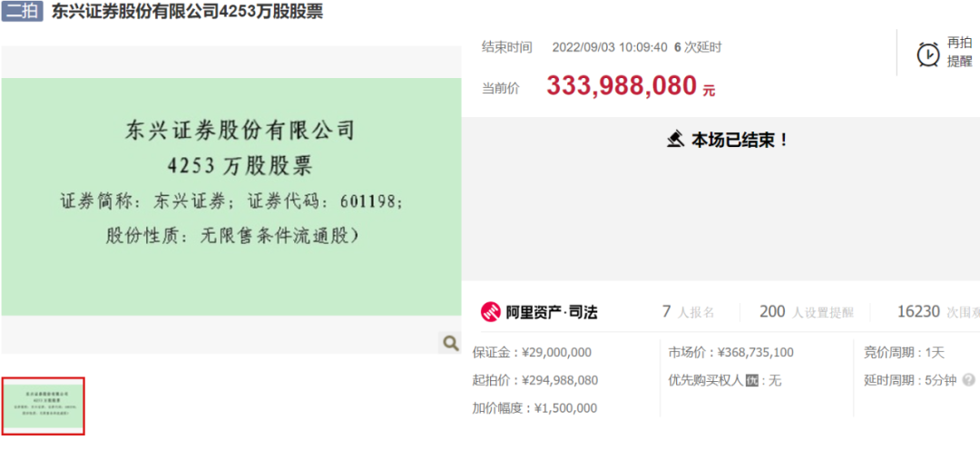The height and width of the screenshot is (450, 980).
Task: Click the 再拍提醒 reminder label
Action: click(959, 52)
